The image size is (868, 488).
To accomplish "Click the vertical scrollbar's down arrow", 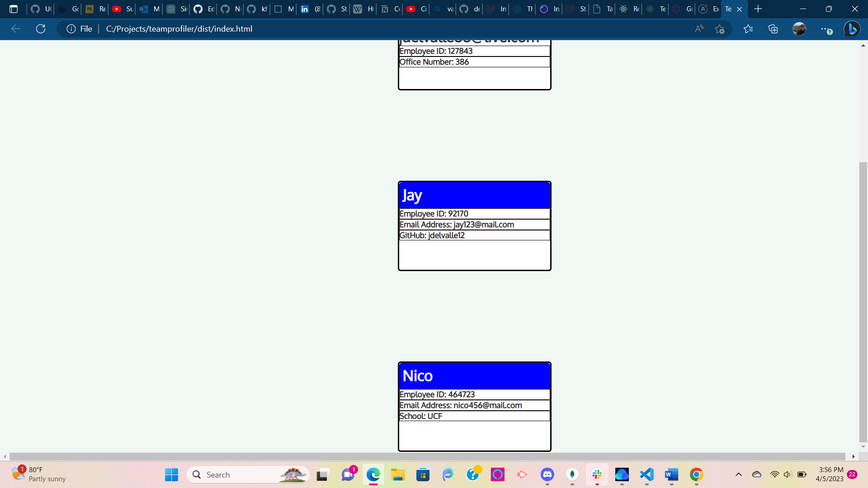I will tap(863, 446).
